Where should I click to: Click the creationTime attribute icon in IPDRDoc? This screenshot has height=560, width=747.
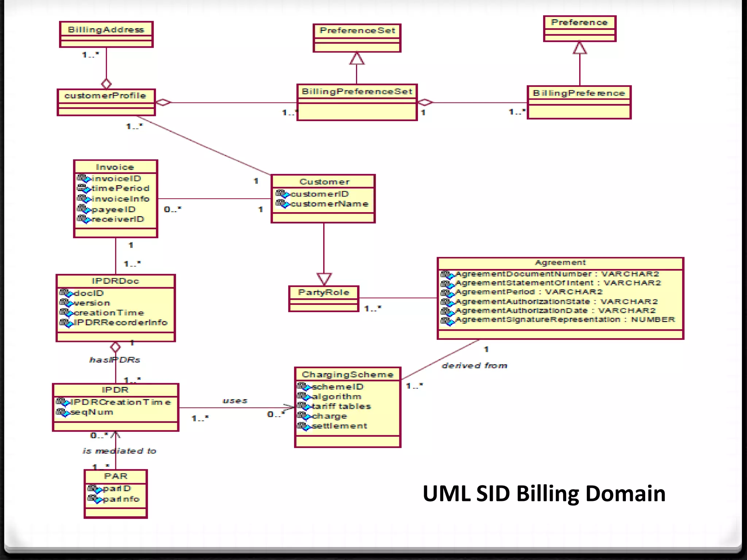point(66,313)
